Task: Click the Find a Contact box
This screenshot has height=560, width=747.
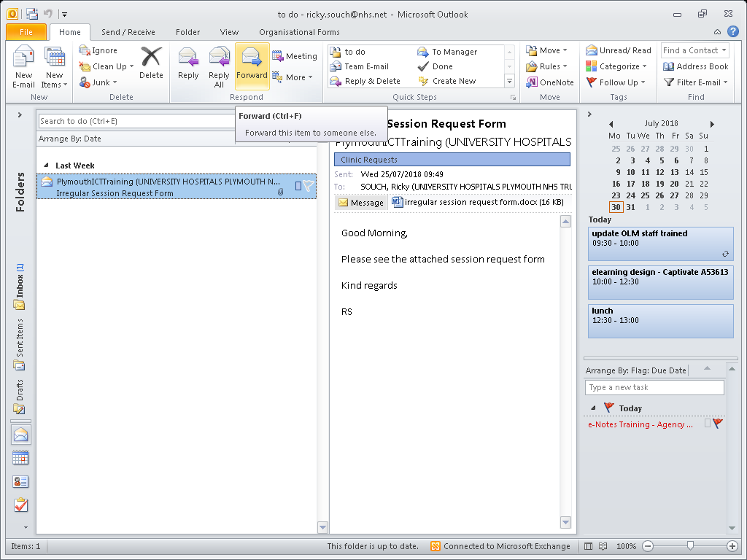Action: point(694,50)
